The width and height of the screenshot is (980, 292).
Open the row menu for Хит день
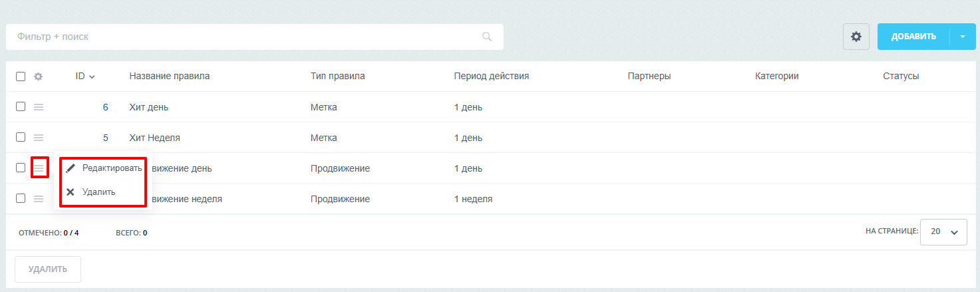(39, 107)
